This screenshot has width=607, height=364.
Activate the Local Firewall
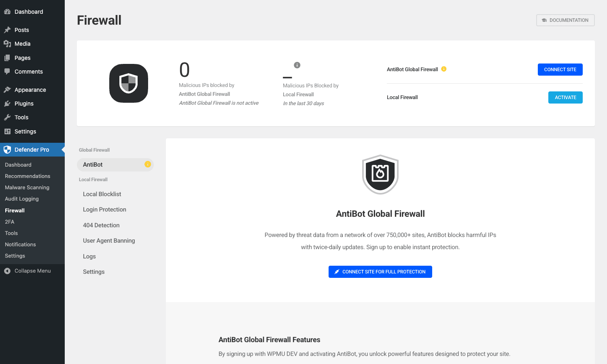click(x=565, y=97)
